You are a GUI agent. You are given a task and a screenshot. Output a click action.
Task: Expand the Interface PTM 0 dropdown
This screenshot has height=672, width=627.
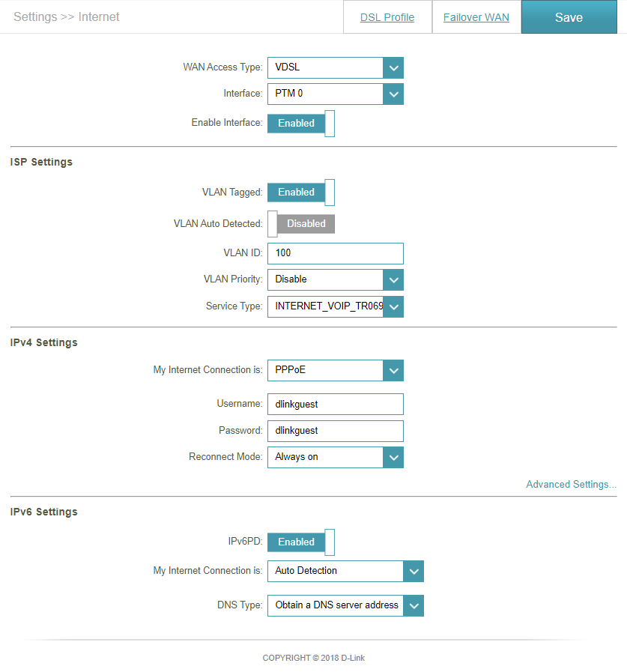point(335,94)
